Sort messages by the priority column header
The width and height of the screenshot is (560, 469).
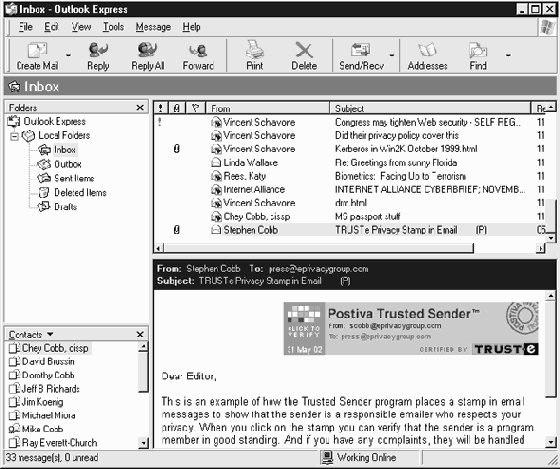coord(161,108)
